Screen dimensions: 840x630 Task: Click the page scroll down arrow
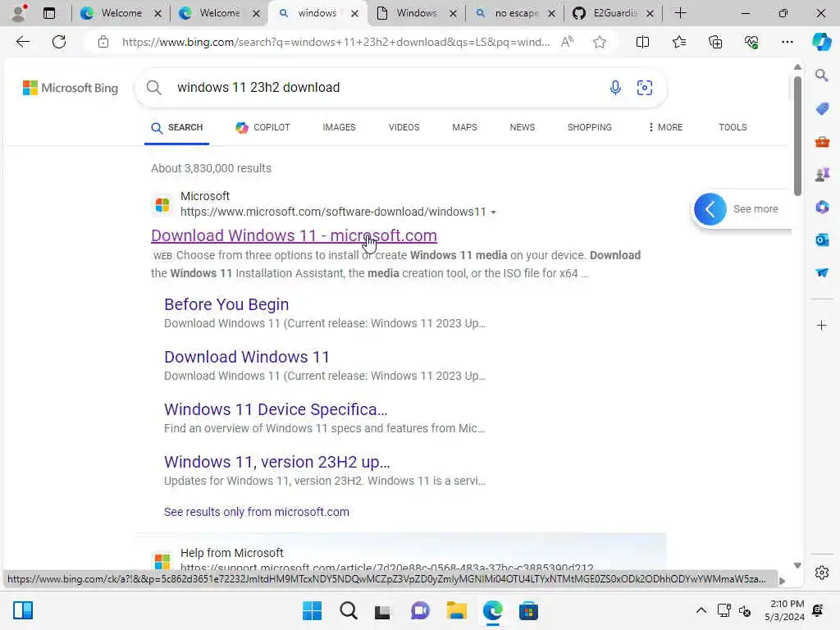click(797, 565)
